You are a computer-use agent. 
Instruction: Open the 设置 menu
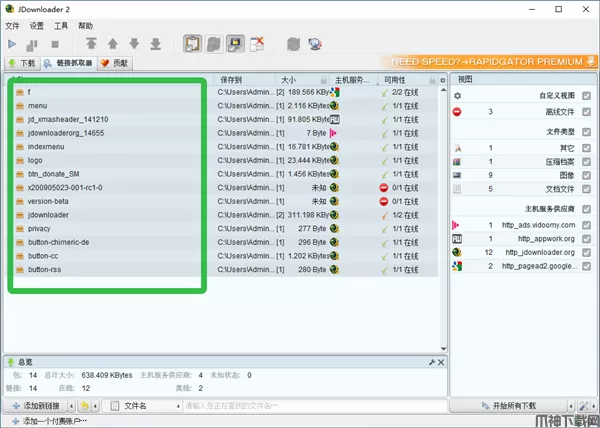[x=37, y=26]
